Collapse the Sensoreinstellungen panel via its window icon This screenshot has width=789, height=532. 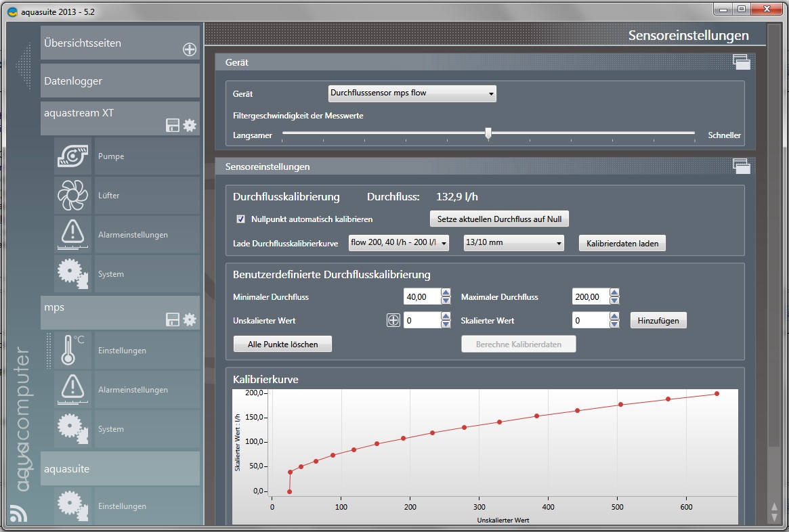point(741,167)
